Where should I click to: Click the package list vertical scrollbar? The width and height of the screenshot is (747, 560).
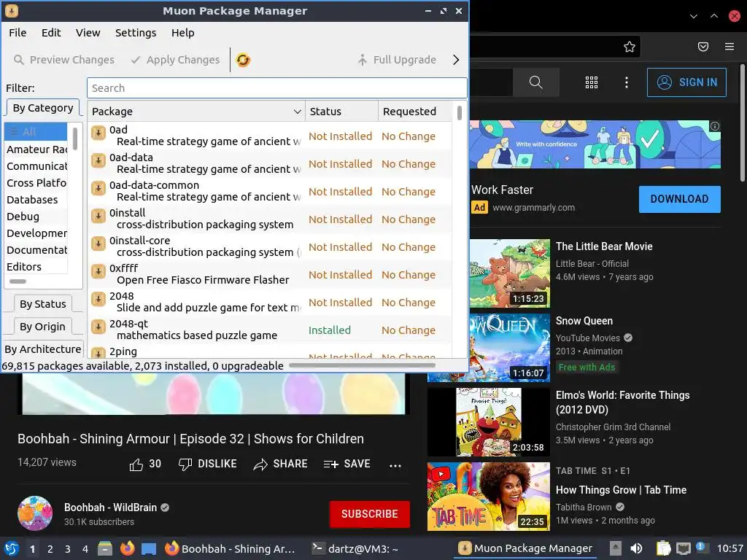(x=460, y=113)
